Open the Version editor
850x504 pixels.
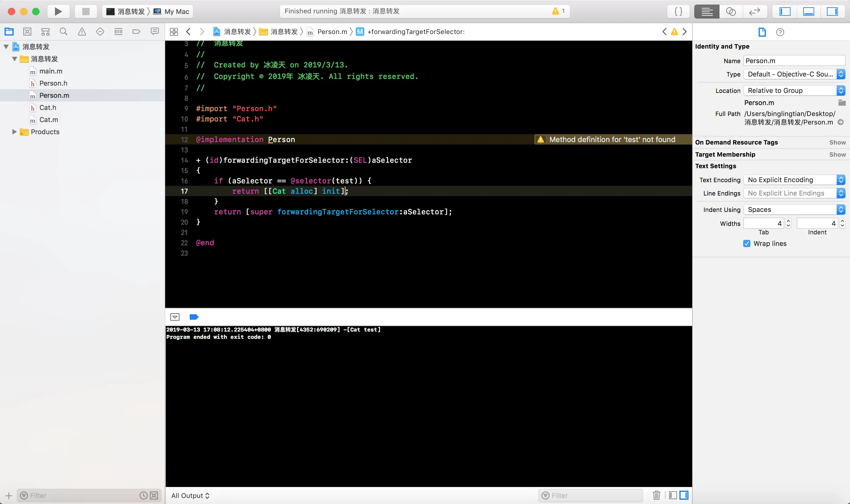754,12
